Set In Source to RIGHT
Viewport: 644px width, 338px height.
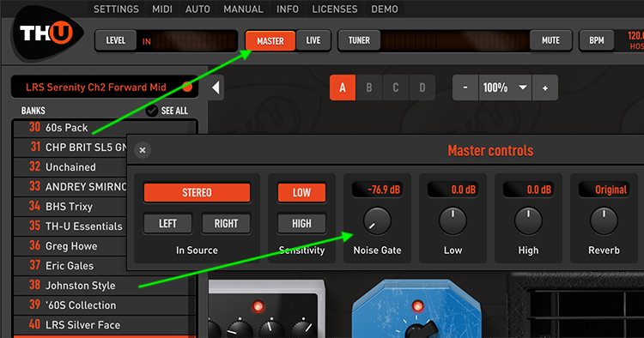(226, 224)
